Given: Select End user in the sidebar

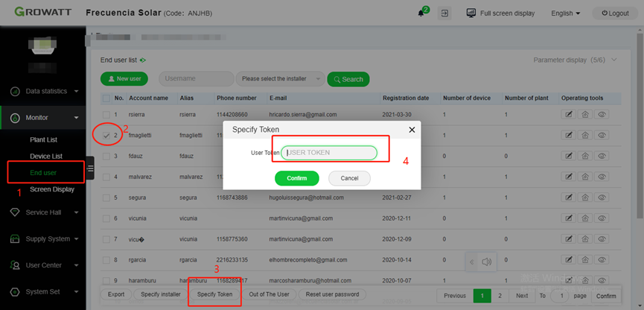Looking at the screenshot, I should tap(42, 173).
